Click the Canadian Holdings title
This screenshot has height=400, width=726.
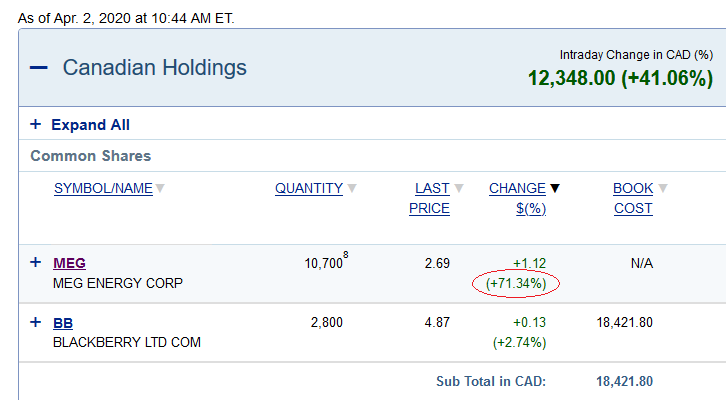(154, 68)
